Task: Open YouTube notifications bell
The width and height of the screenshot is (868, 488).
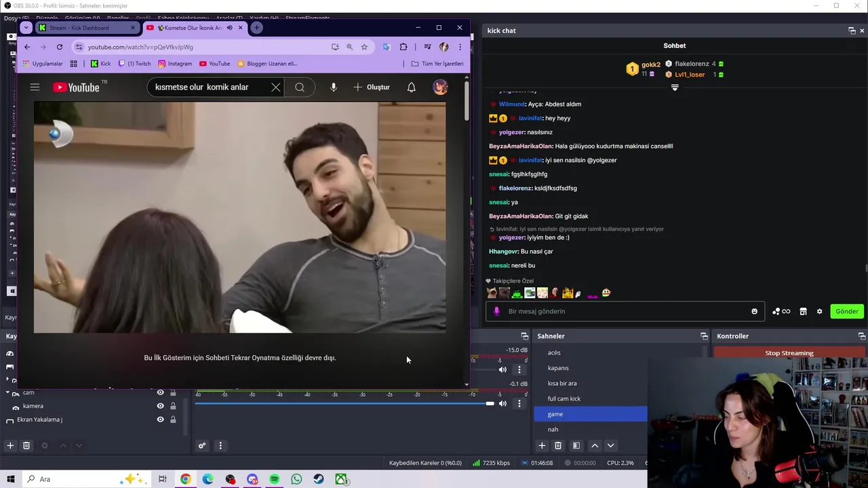Action: pyautogui.click(x=411, y=87)
